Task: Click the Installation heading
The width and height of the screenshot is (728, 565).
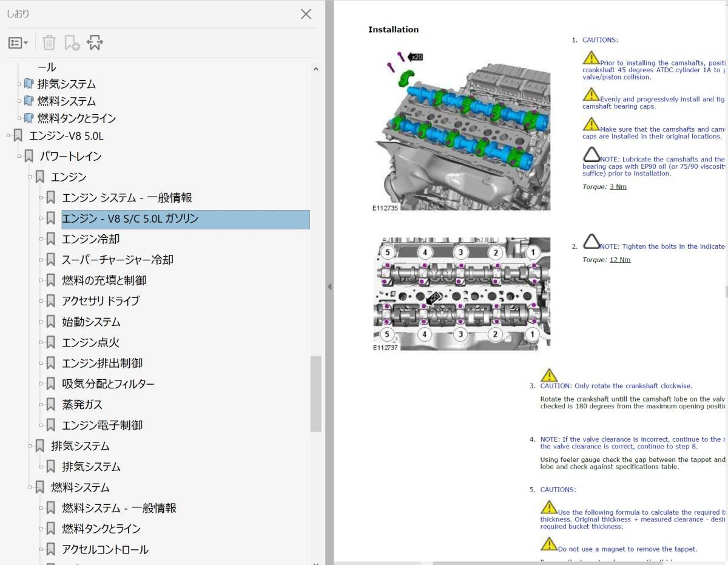Action: tap(393, 29)
